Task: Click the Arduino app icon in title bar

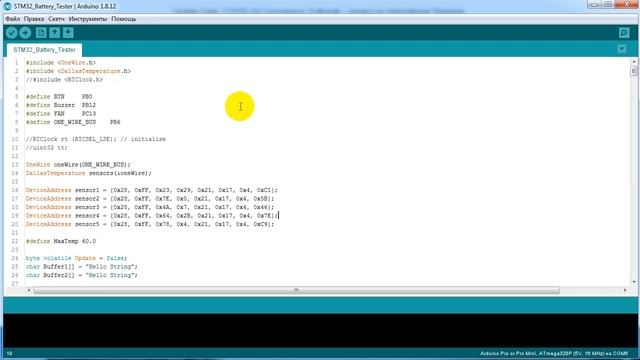Action: pos(7,6)
